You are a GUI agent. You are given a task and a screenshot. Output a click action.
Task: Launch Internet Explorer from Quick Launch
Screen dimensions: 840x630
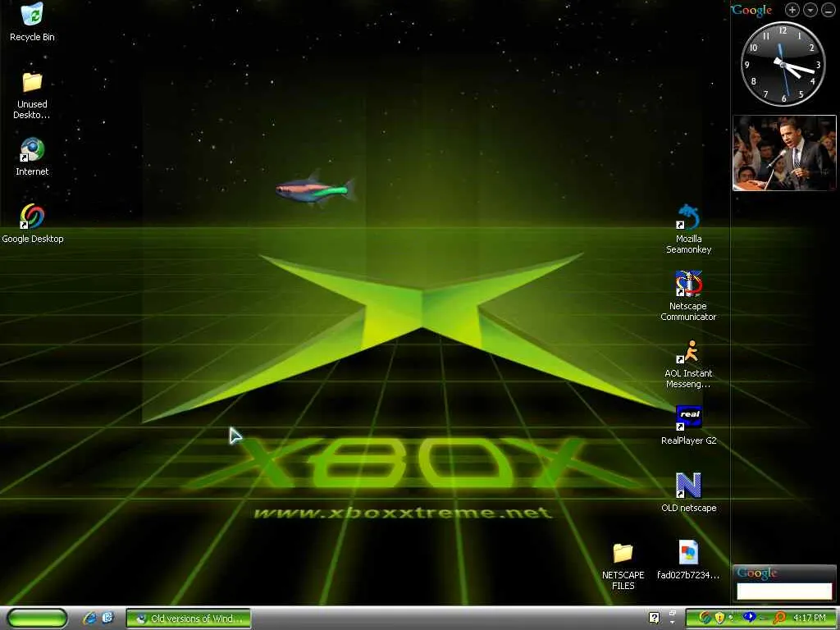90,619
